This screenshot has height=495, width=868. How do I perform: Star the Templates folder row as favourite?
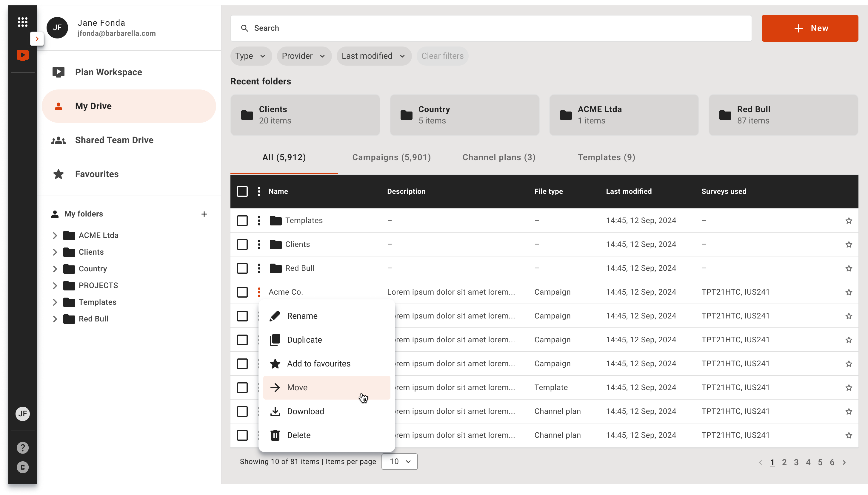pos(849,221)
